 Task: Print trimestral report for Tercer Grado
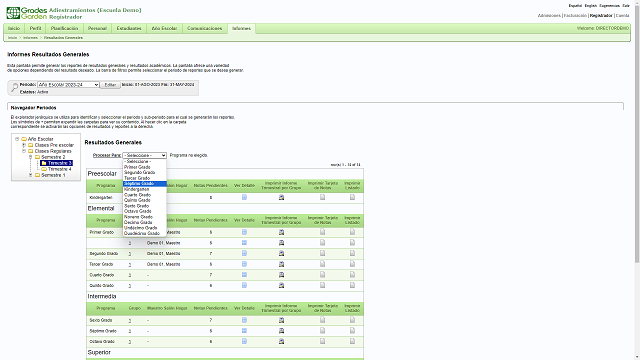coord(281,264)
